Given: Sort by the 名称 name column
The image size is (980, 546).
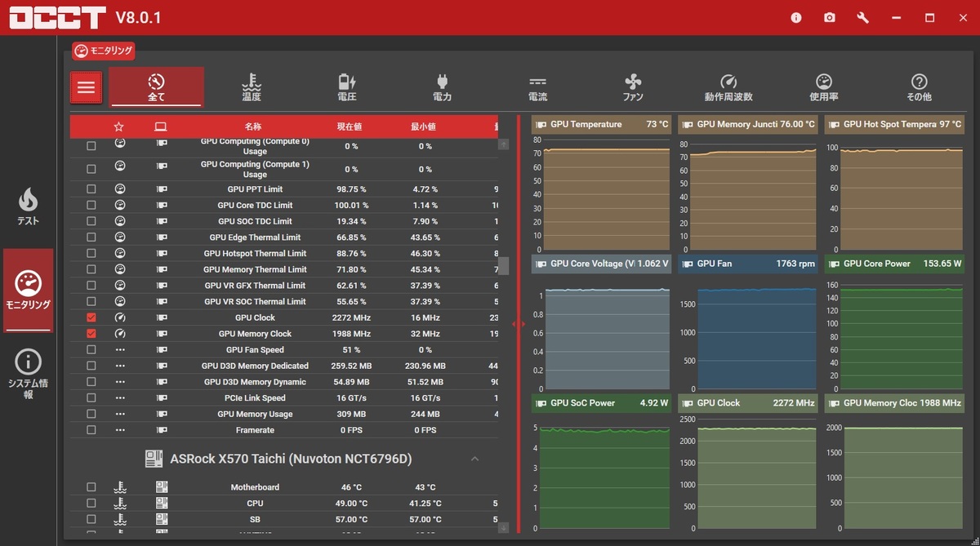Looking at the screenshot, I should pyautogui.click(x=253, y=127).
